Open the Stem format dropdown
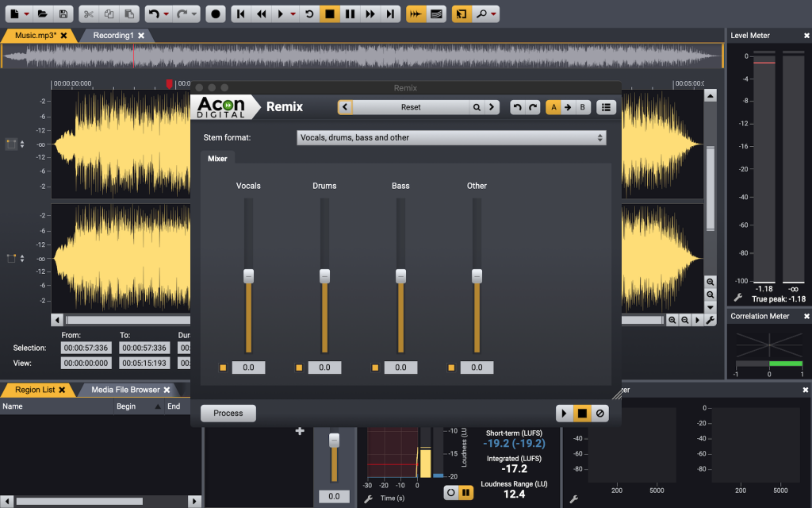812x508 pixels. (x=451, y=137)
